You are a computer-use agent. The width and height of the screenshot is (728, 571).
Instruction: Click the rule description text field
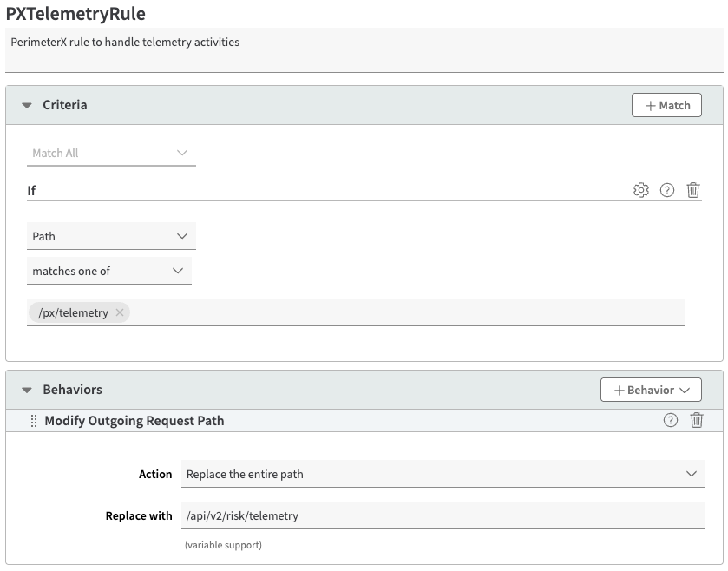[364, 49]
